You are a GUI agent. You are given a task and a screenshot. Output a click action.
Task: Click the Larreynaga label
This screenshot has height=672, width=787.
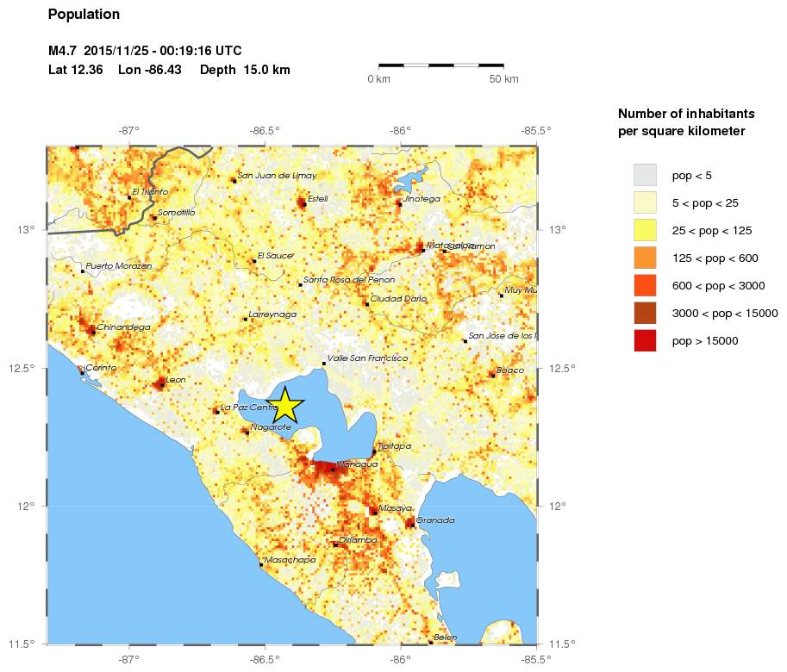[272, 314]
